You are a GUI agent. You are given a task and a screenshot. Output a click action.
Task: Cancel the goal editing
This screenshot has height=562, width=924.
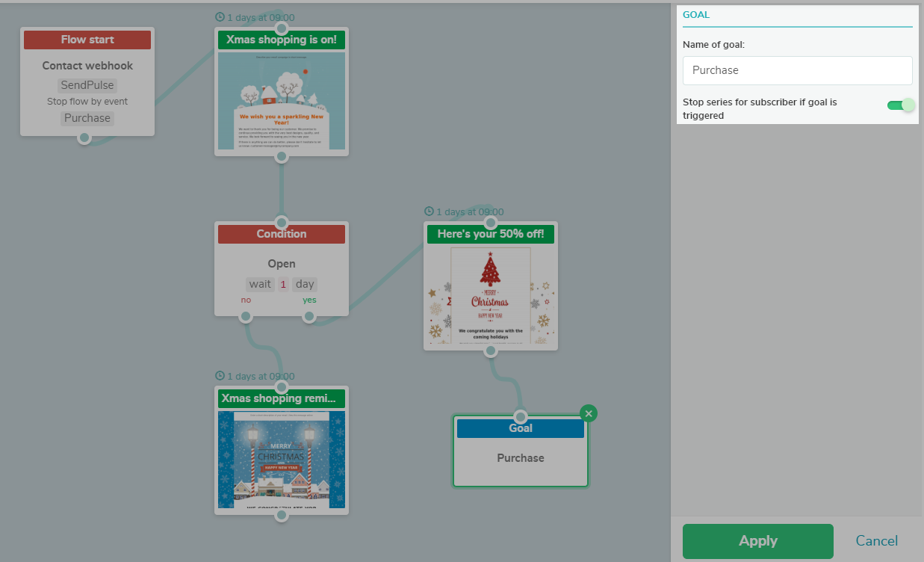pos(877,541)
